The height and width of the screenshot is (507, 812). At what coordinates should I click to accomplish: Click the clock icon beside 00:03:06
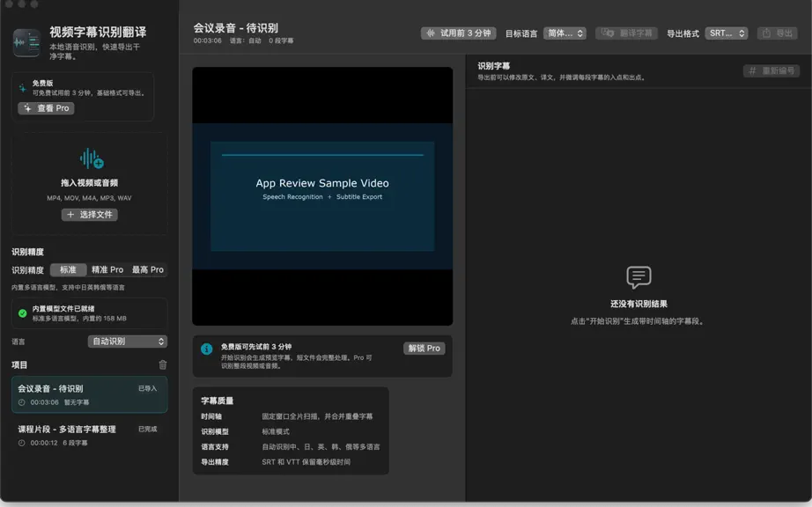tap(22, 402)
